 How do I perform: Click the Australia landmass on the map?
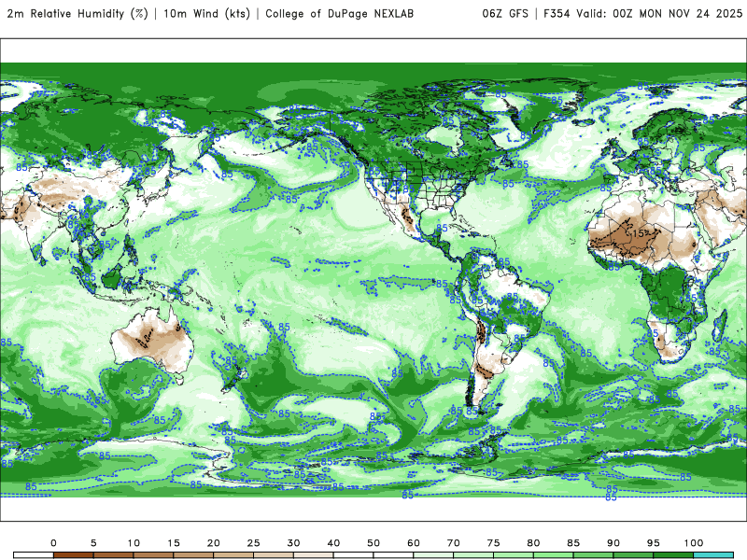point(152,341)
